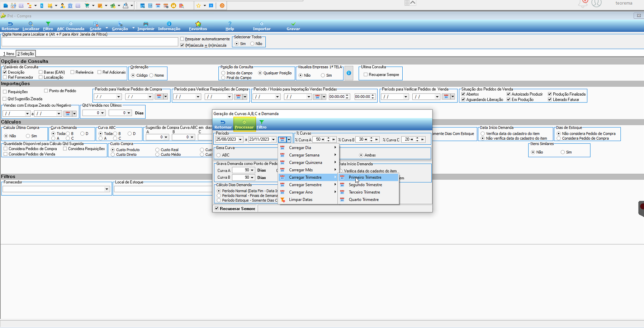Switch to the 1 Itens tab
Image resolution: width=644 pixels, height=328 pixels.
[9, 54]
